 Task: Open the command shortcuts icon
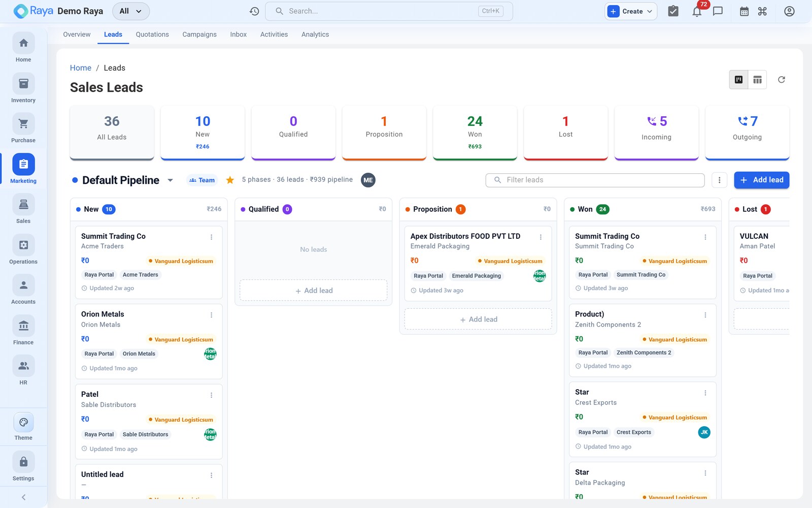coord(762,11)
